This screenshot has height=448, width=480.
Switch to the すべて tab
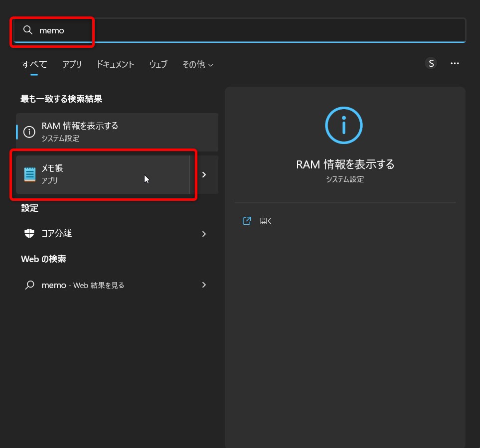(34, 64)
